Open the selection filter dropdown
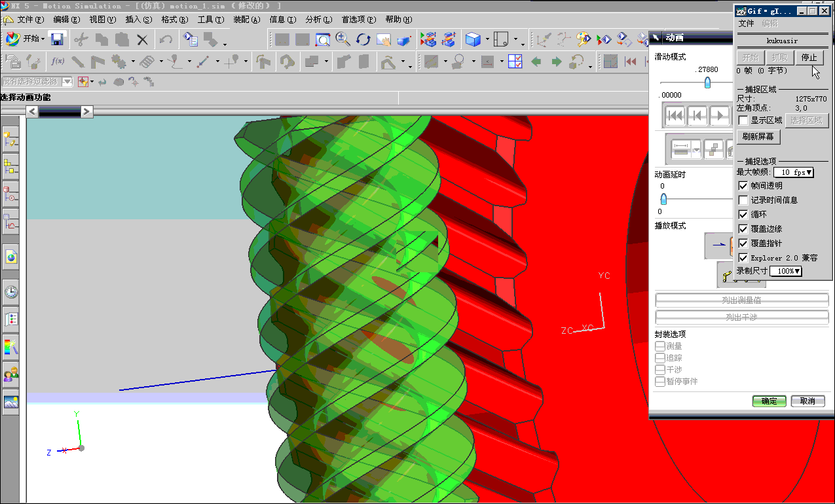This screenshot has width=835, height=504. [x=67, y=82]
